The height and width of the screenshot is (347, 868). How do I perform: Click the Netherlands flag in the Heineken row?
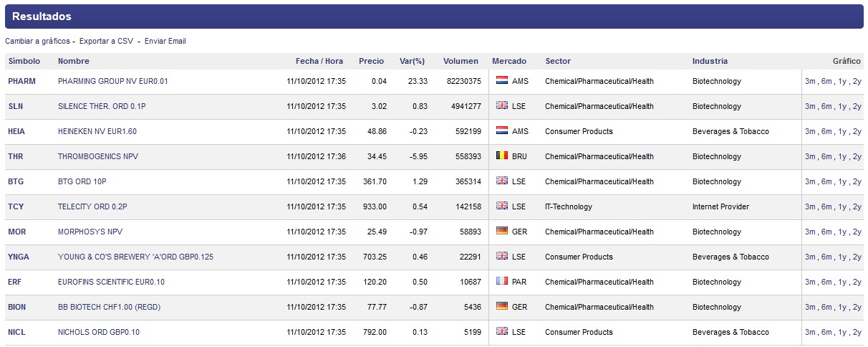pyautogui.click(x=501, y=131)
